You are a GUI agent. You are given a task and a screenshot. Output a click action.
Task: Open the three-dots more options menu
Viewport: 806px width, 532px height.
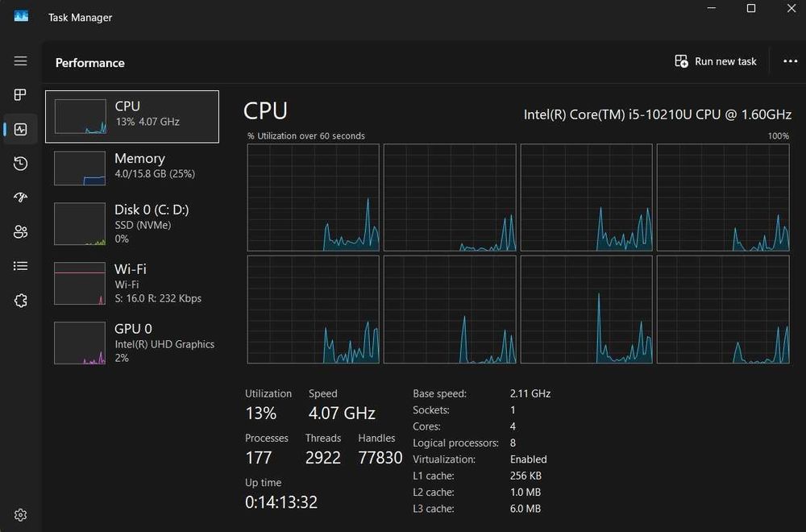[x=790, y=61]
